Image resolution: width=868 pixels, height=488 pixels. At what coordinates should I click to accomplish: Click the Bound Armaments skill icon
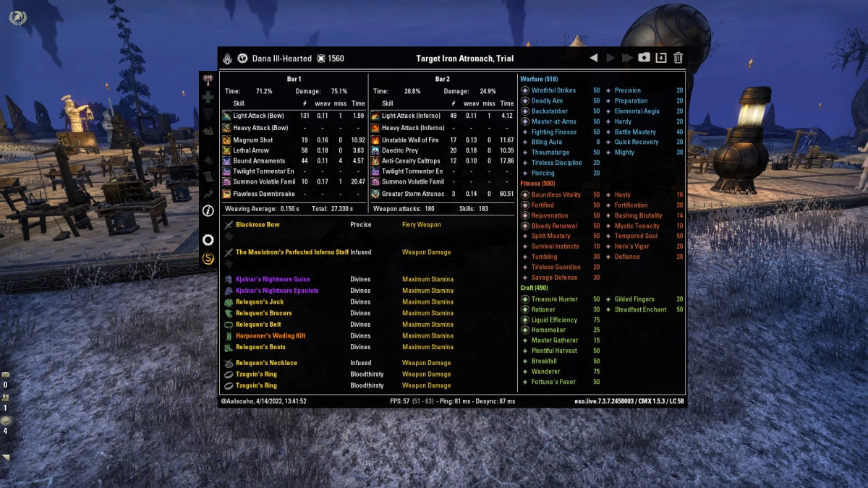point(226,160)
